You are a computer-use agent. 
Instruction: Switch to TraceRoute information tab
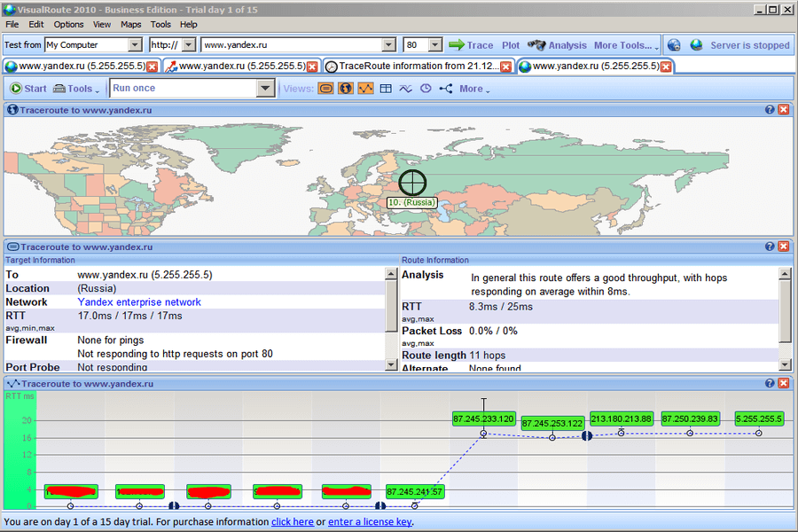click(412, 66)
